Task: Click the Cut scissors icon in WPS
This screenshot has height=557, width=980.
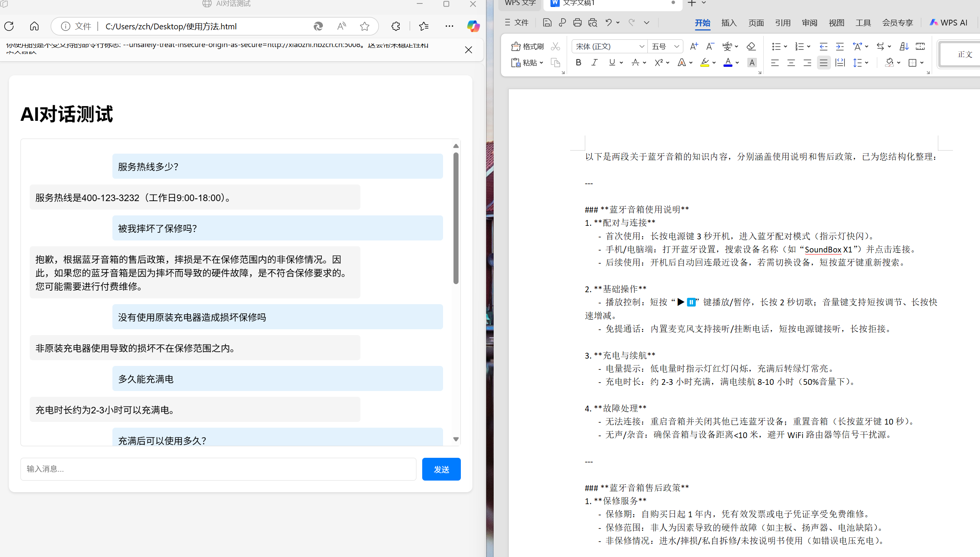Action: pos(555,46)
